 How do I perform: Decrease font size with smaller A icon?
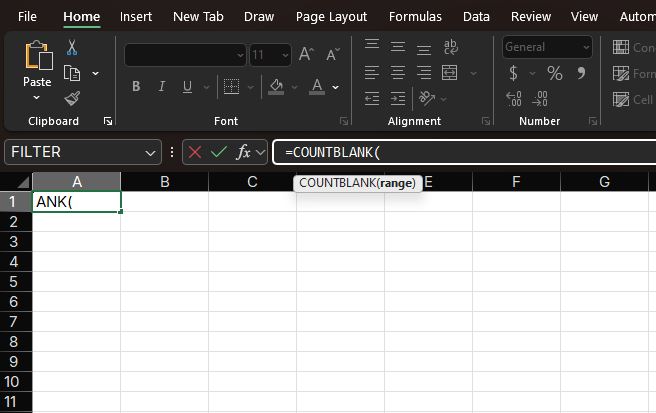click(333, 54)
